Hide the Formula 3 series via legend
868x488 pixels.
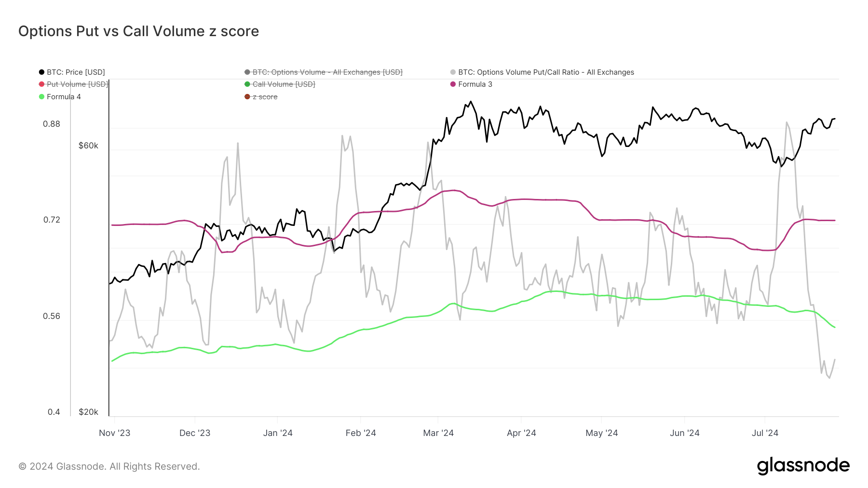tap(471, 84)
